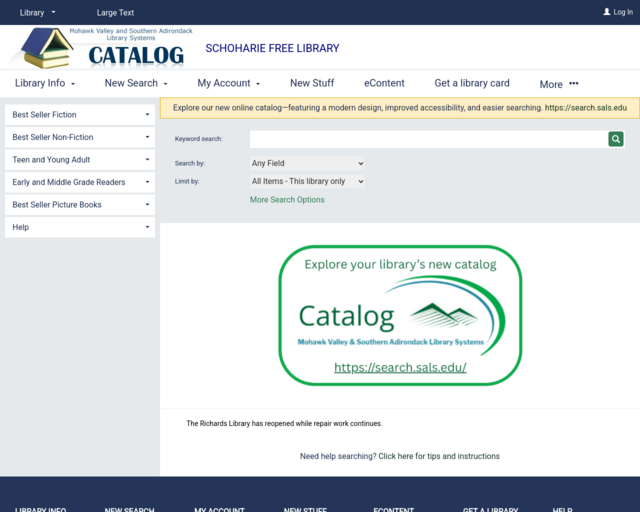Open the New Search menu
Viewport: 640px width, 512px height.
[136, 83]
